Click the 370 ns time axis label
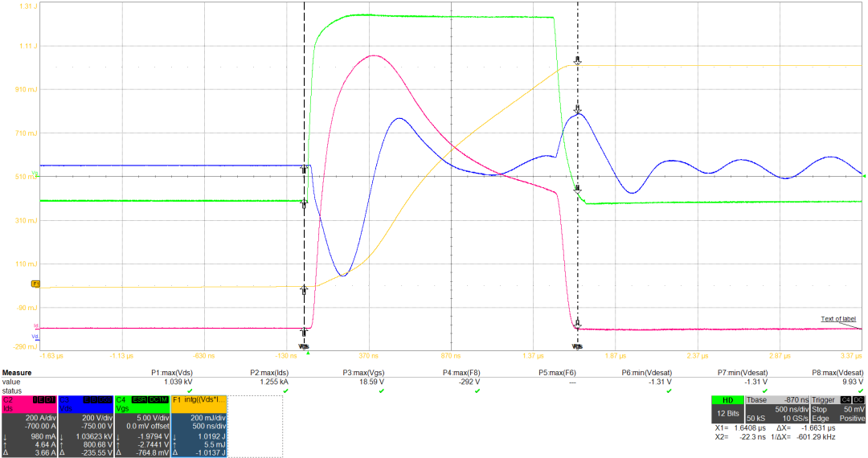This screenshot has width=868, height=458. (x=369, y=356)
